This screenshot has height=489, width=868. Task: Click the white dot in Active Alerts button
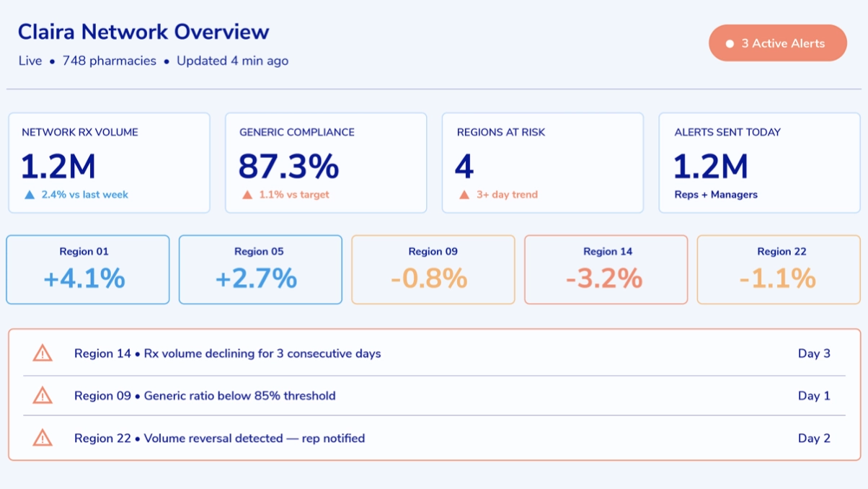point(730,44)
